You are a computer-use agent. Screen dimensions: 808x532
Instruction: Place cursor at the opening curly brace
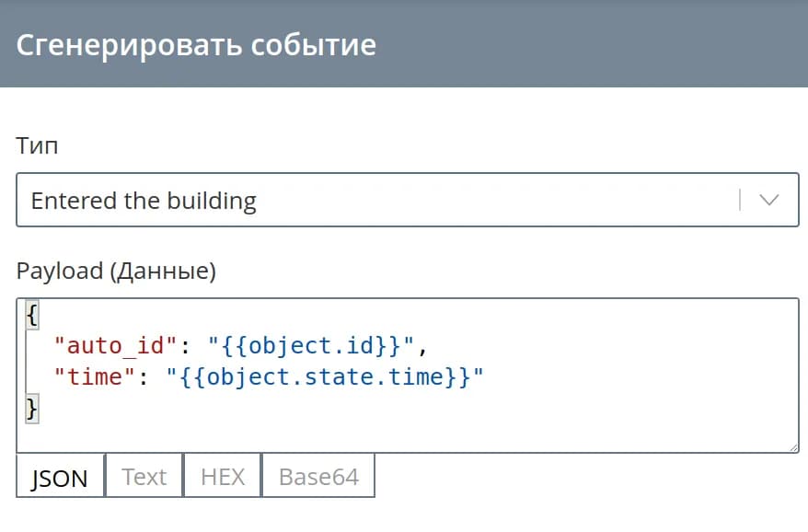pos(32,316)
